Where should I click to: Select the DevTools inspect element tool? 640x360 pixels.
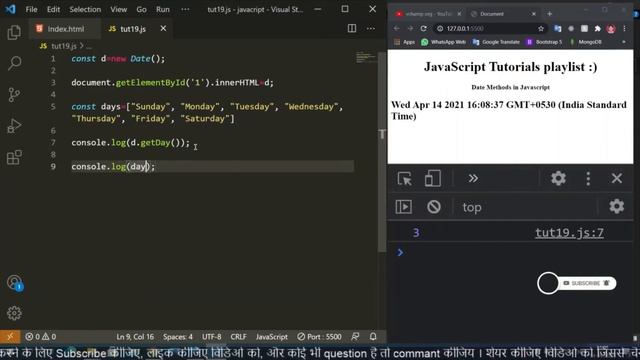click(404, 178)
